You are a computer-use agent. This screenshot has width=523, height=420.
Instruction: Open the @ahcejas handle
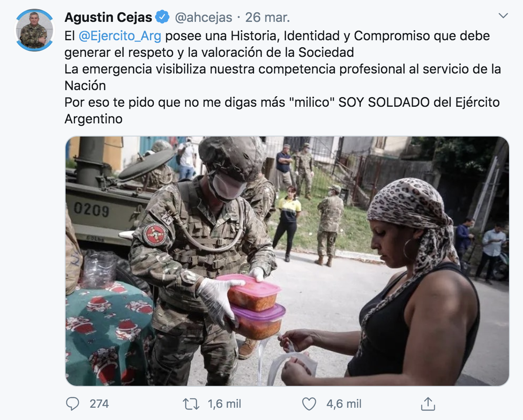[203, 17]
